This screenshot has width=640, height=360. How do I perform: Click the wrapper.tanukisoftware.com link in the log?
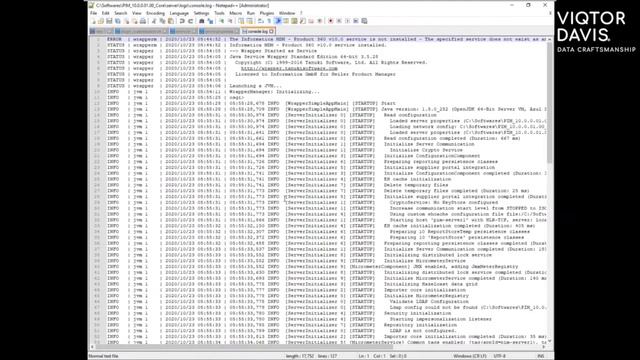coord(289,68)
